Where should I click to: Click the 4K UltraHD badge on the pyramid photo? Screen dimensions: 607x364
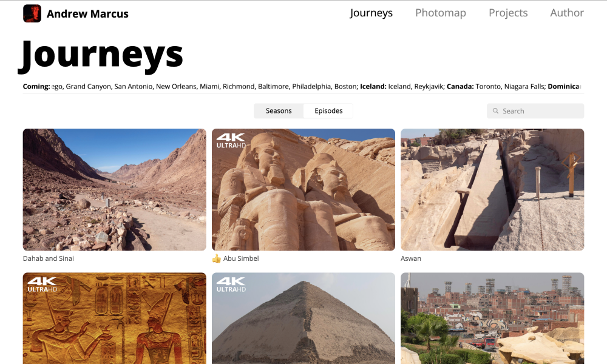[x=231, y=285]
